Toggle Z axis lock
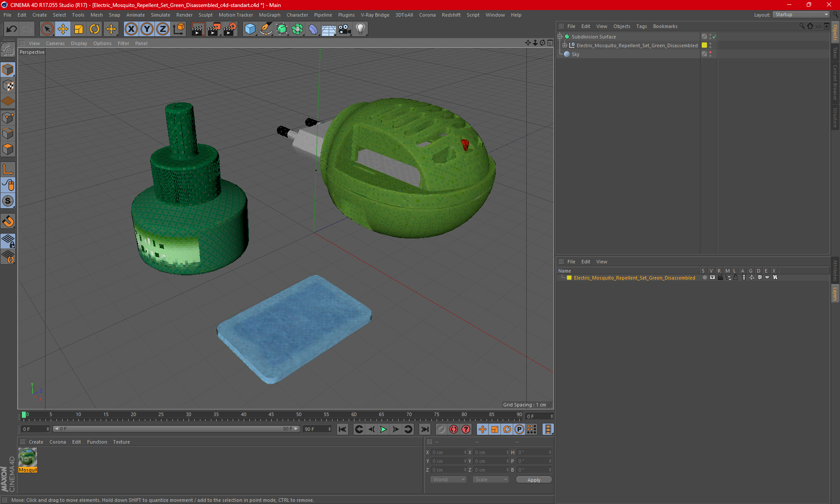 [x=163, y=29]
